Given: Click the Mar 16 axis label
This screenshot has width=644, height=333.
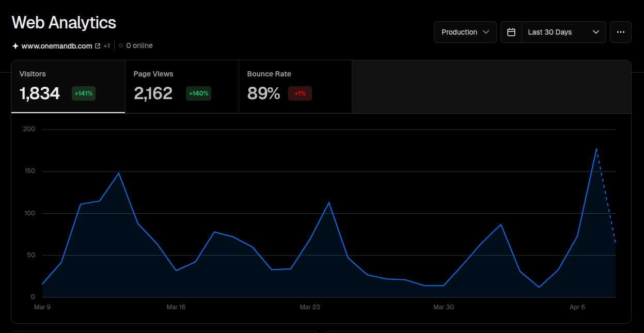Looking at the screenshot, I should point(176,307).
